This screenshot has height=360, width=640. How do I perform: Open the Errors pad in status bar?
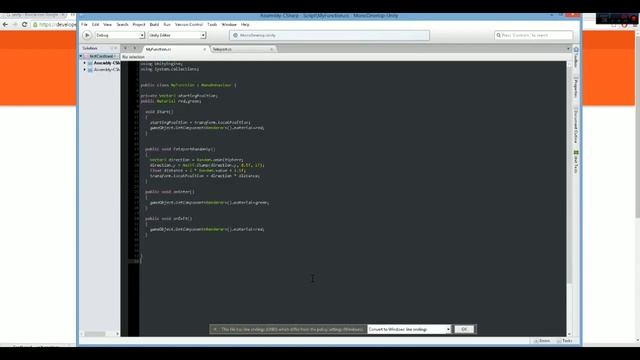point(542,341)
